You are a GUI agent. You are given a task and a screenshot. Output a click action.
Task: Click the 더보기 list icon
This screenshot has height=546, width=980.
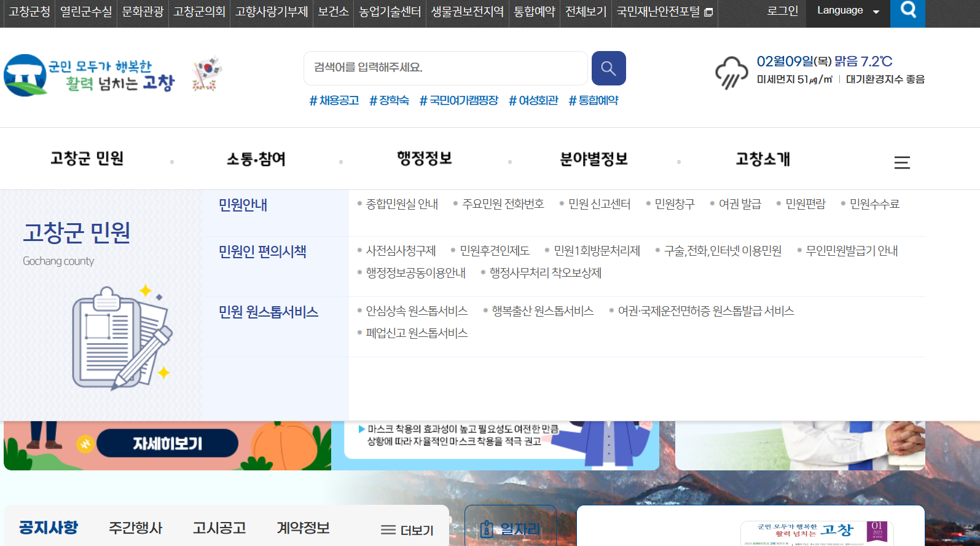[388, 530]
